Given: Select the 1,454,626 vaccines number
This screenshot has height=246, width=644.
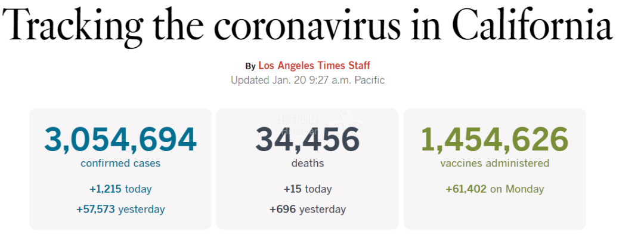Looking at the screenshot, I should click(494, 140).
